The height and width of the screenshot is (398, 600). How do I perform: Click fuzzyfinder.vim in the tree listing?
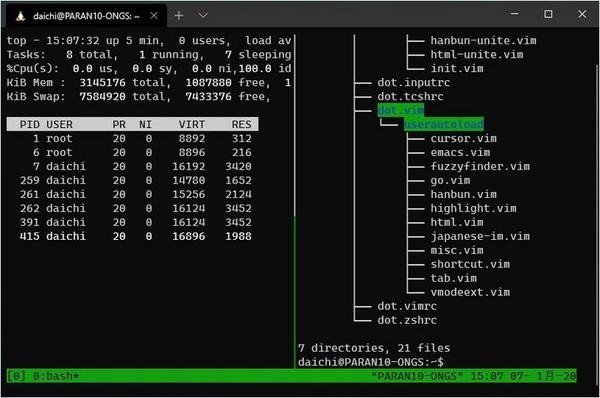point(480,166)
